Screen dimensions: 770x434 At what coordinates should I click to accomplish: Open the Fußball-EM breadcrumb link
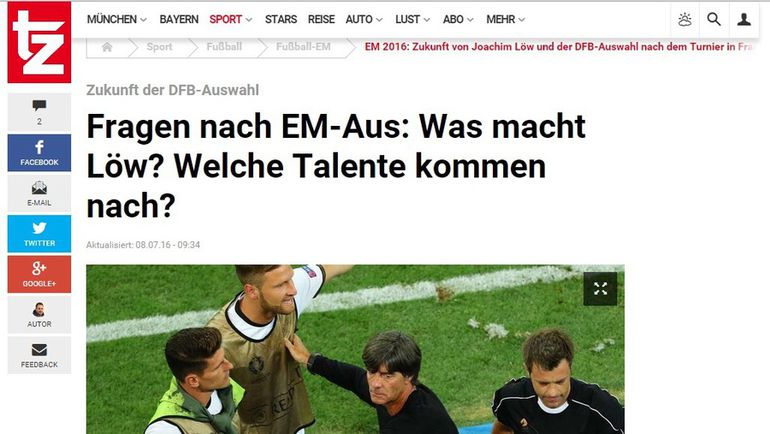[x=303, y=47]
